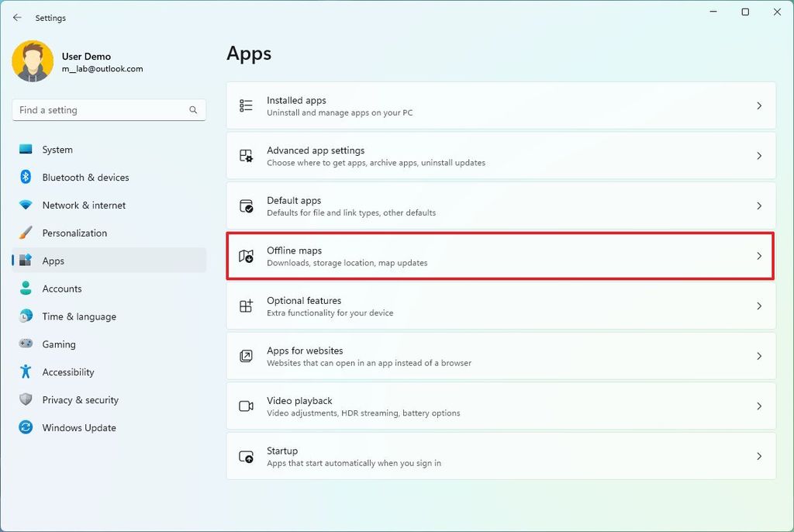The width and height of the screenshot is (794, 532).
Task: Click the Find a setting search box
Action: pyautogui.click(x=109, y=110)
